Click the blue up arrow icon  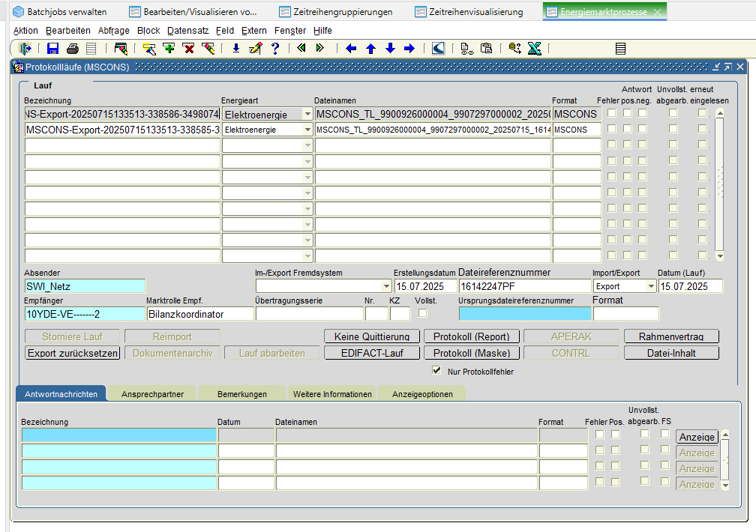point(370,49)
